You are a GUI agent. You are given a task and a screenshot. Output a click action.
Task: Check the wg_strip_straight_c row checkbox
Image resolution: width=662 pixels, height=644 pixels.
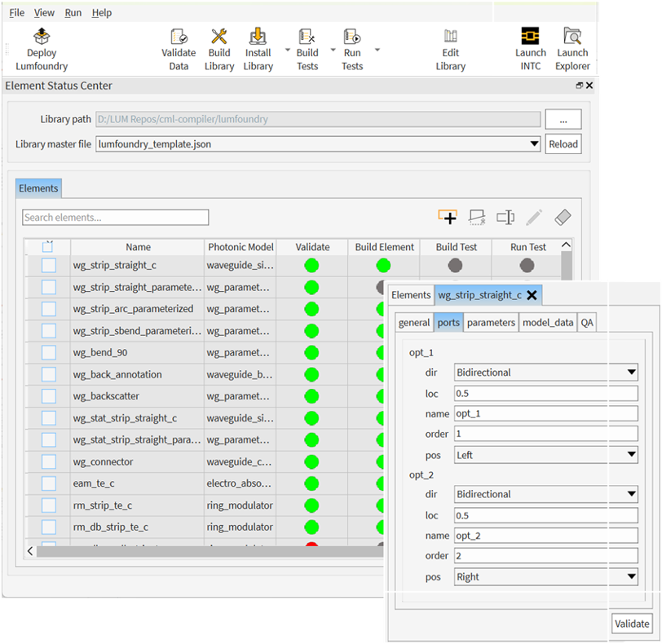pyautogui.click(x=49, y=266)
